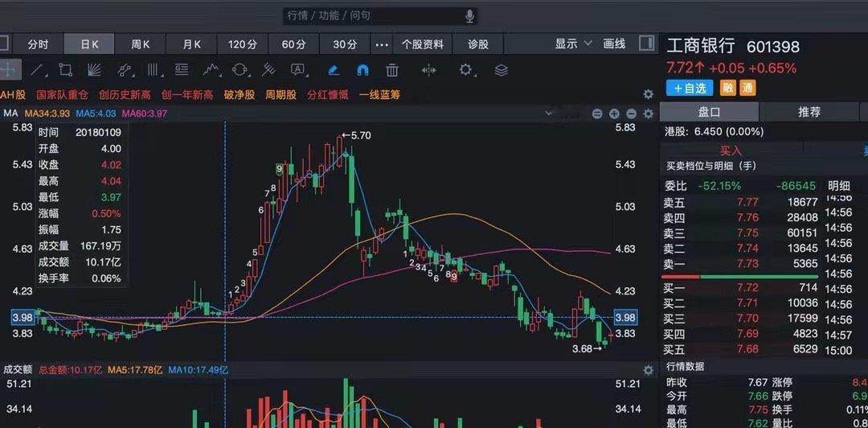Image resolution: width=868 pixels, height=428 pixels.
Task: Select the 120分 period tab
Action: [x=243, y=44]
